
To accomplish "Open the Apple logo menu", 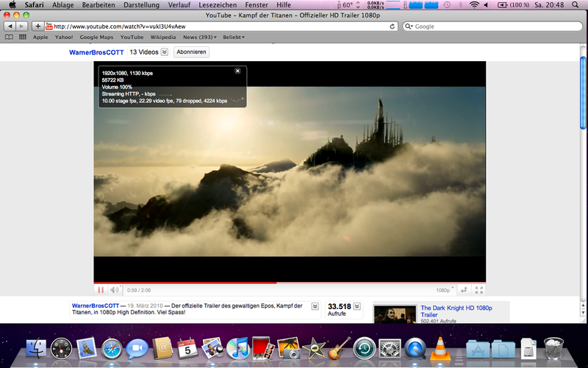I will pos(12,5).
